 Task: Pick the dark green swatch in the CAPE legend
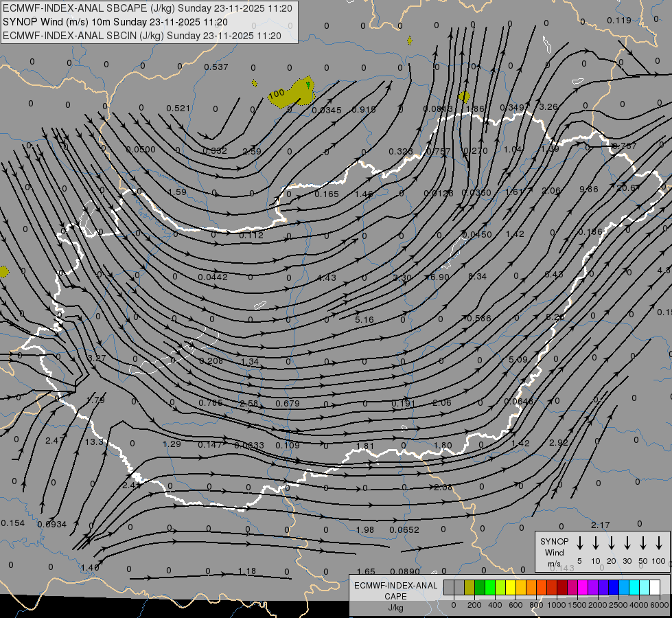pyautogui.click(x=480, y=588)
